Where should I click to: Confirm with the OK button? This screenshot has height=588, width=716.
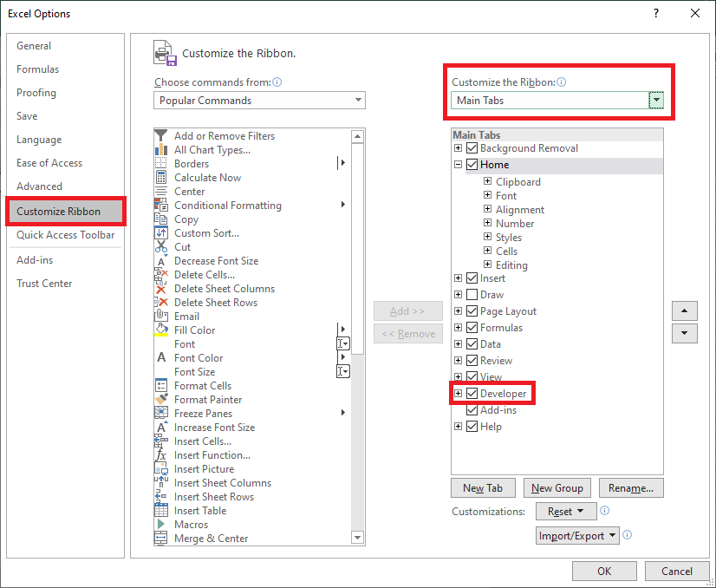[x=604, y=572]
